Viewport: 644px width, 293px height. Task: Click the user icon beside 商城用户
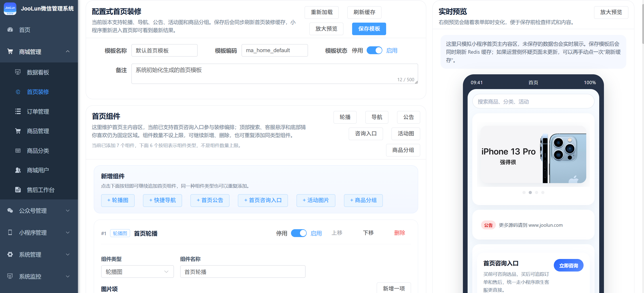click(x=18, y=170)
